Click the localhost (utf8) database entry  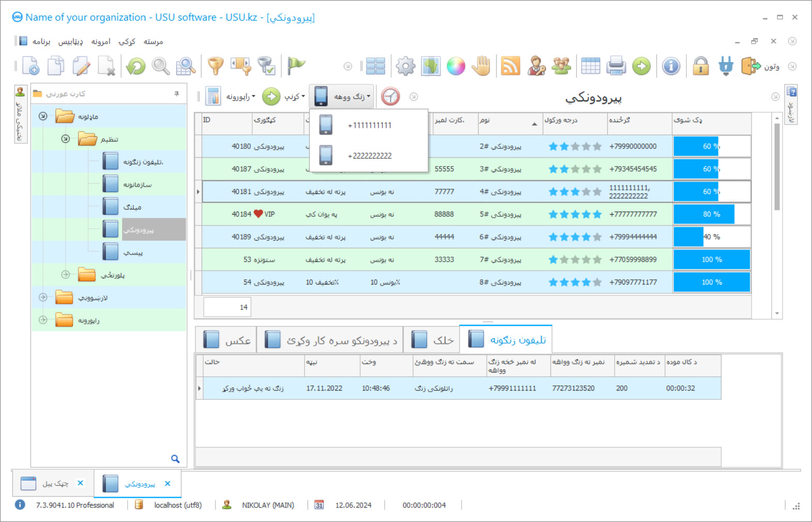tap(178, 505)
